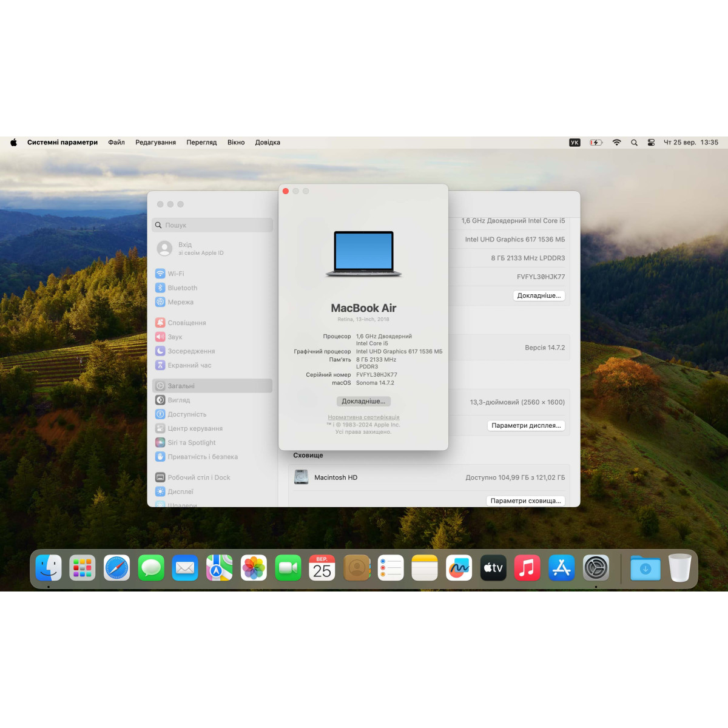
Task: Open Control Center in the menu bar
Action: point(651,143)
